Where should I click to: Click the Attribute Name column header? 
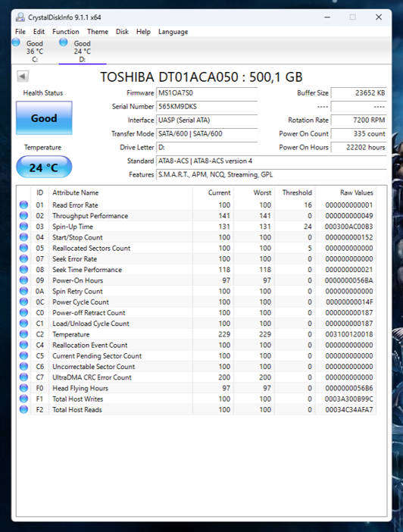(x=120, y=192)
